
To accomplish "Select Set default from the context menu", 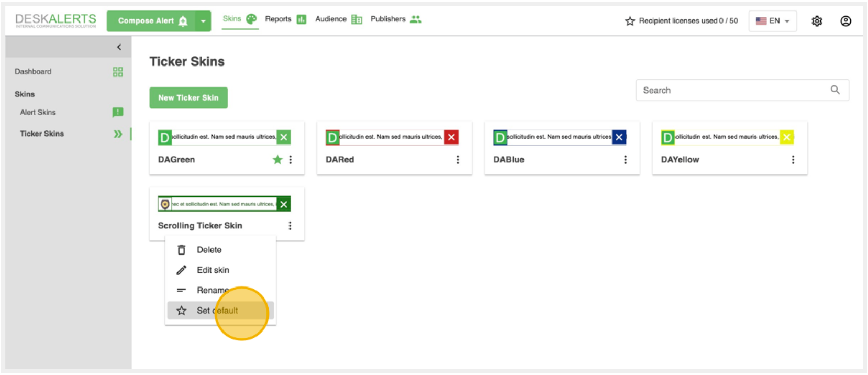I will pyautogui.click(x=217, y=311).
